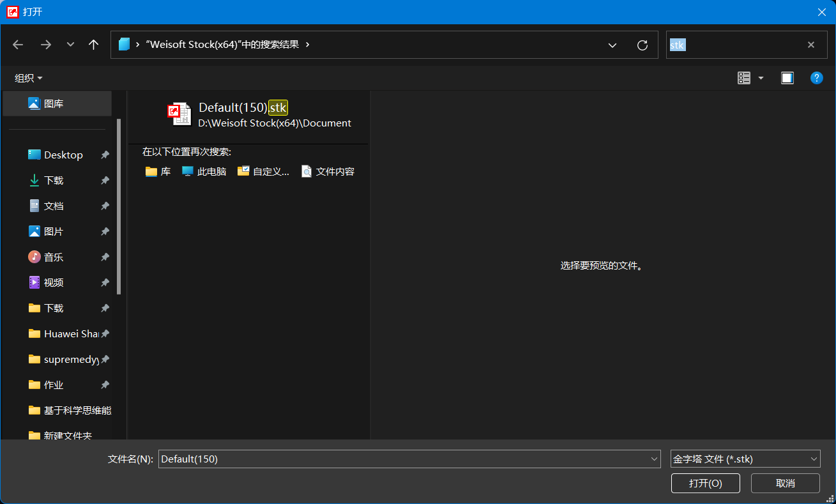This screenshot has height=504, width=836.
Task: Expand breadcrumb chevron after search results
Action: point(308,45)
